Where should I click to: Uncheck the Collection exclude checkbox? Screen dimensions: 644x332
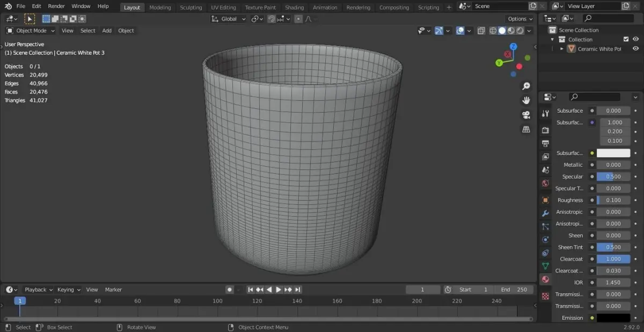point(626,39)
